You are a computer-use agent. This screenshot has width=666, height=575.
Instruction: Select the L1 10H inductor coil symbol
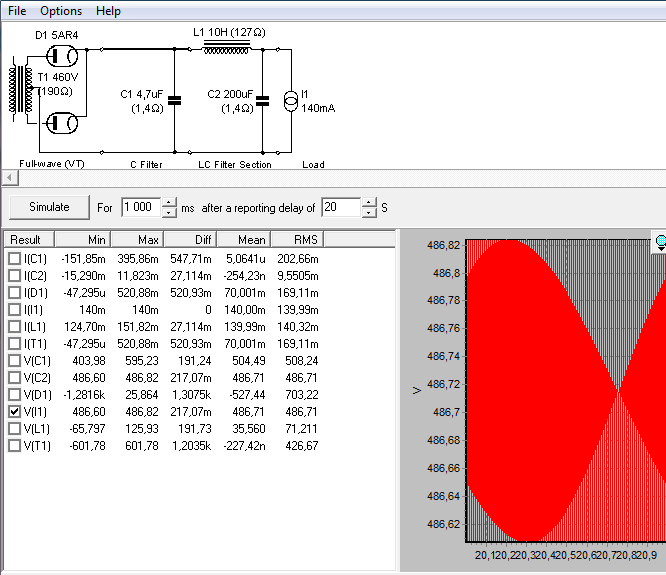[x=226, y=47]
